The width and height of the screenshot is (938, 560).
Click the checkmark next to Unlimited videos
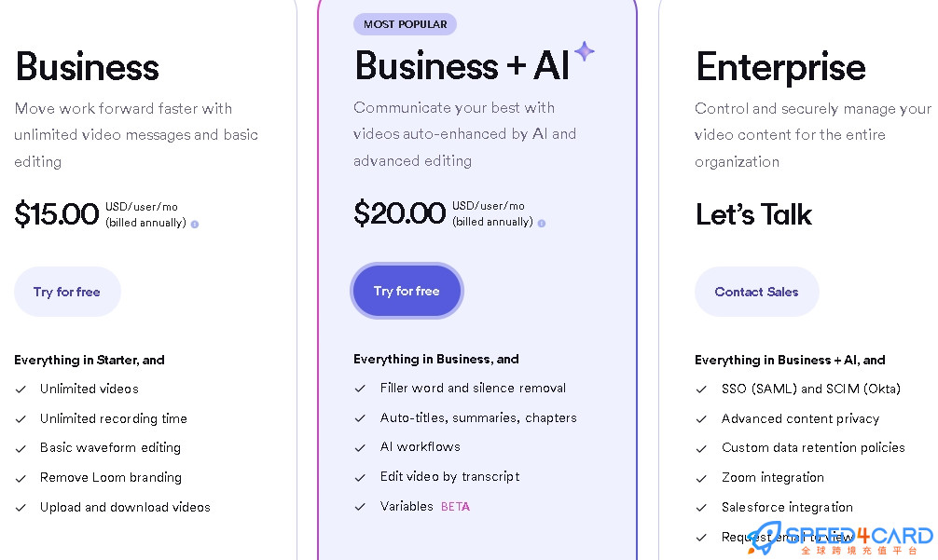click(x=21, y=389)
